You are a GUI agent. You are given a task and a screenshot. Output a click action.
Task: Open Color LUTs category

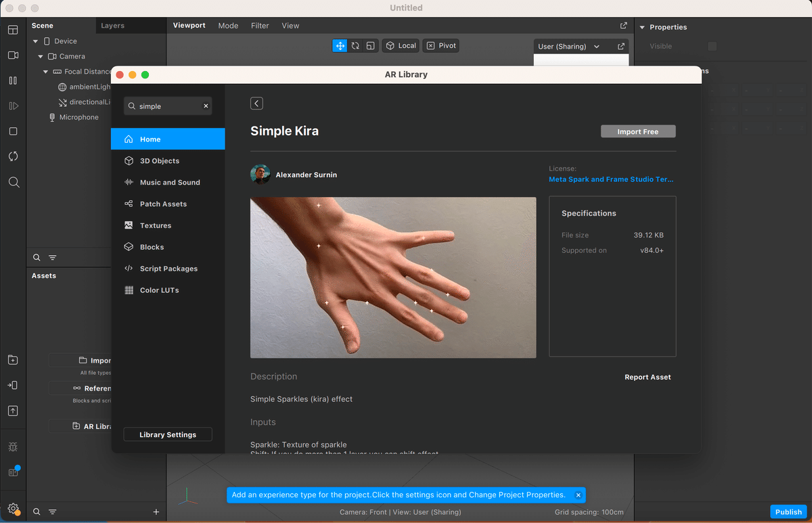click(x=168, y=290)
